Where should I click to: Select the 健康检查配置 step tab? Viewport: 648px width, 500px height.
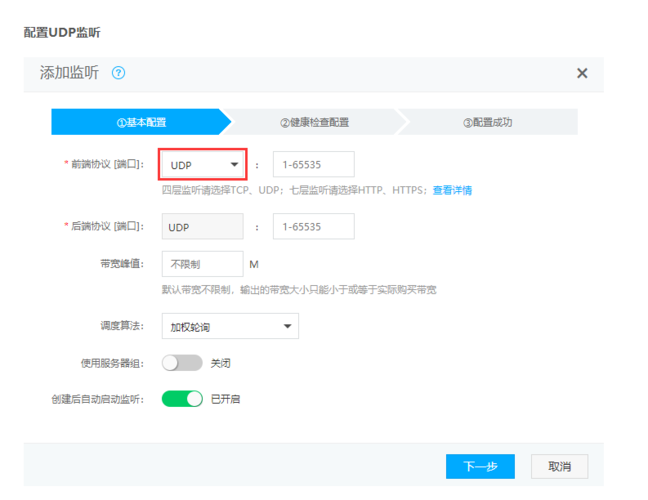(314, 122)
